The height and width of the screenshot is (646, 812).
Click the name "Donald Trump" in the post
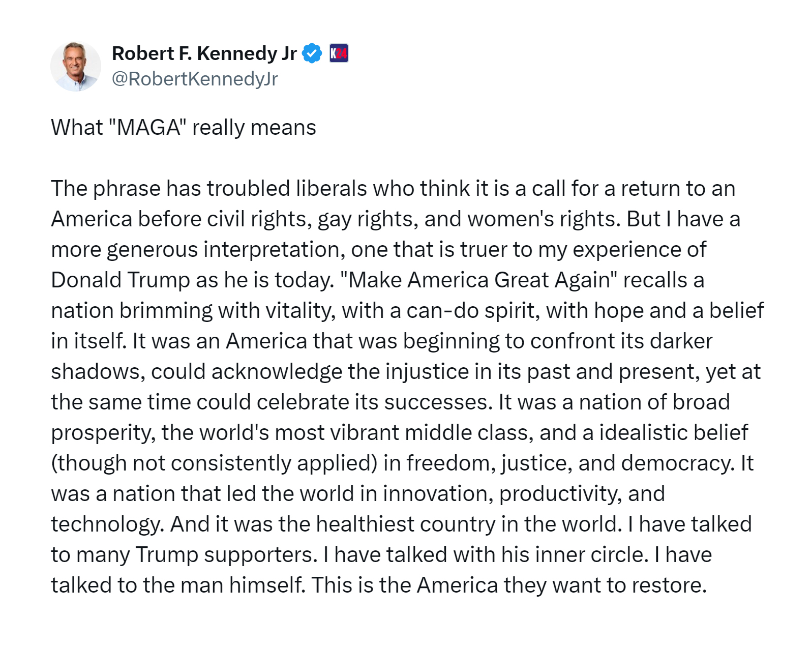pyautogui.click(x=121, y=280)
